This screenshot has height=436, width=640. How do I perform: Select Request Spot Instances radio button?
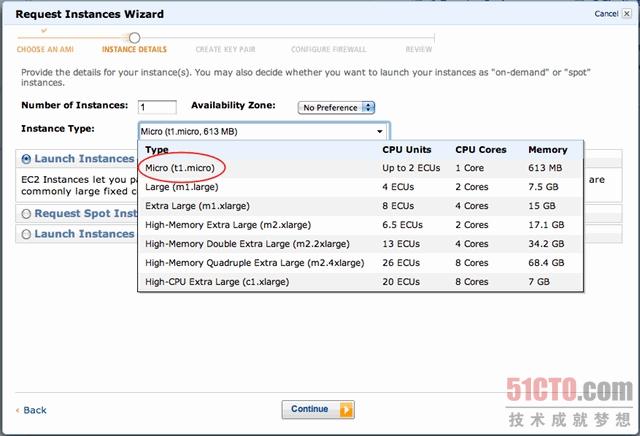coord(26,214)
